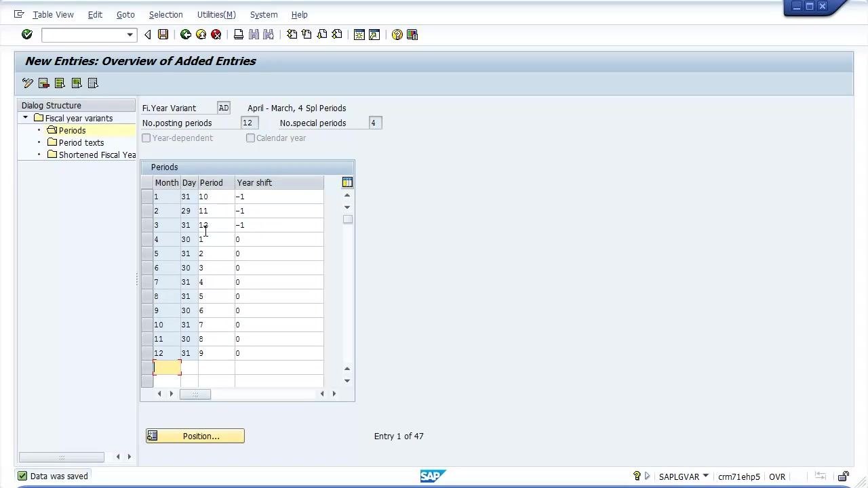Open the Table View menu
This screenshot has width=868, height=488.
coord(53,14)
